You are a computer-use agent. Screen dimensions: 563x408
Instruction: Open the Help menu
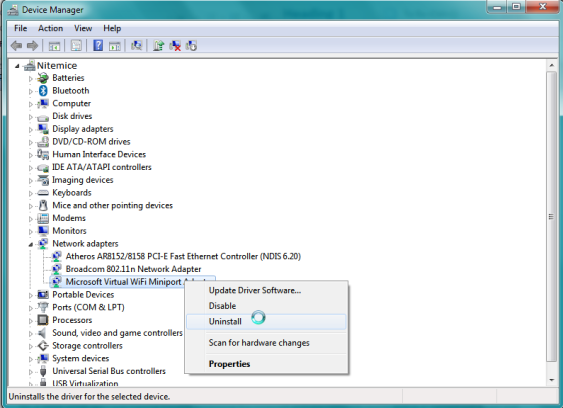(x=112, y=28)
